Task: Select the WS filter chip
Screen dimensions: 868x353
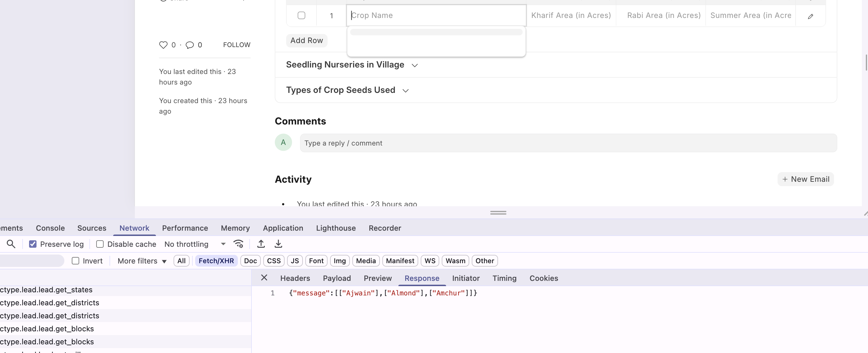Action: (x=430, y=261)
